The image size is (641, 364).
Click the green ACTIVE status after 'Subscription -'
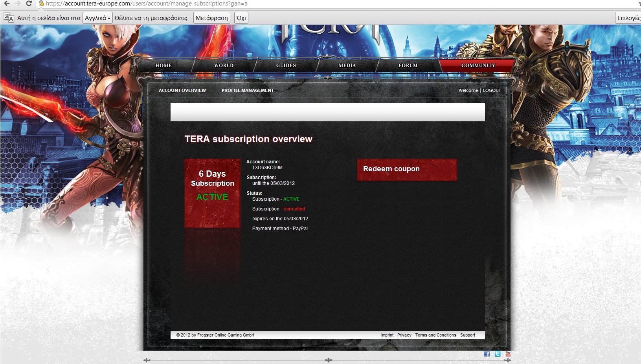click(x=291, y=199)
